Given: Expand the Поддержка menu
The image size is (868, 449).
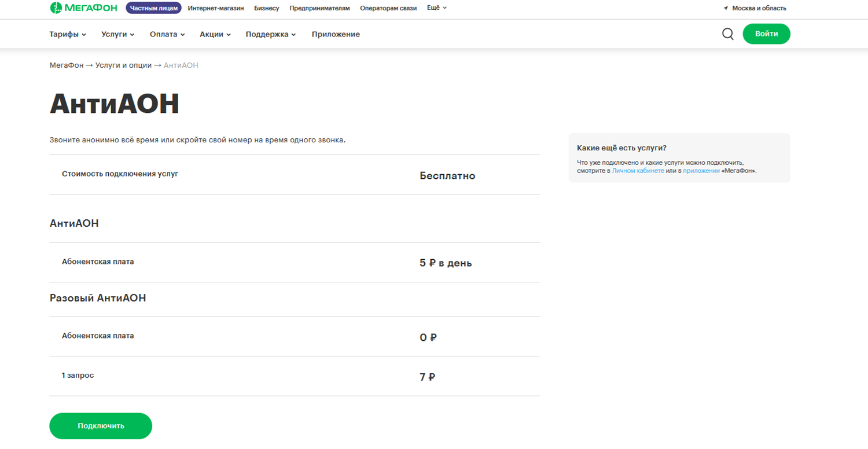Looking at the screenshot, I should (271, 34).
